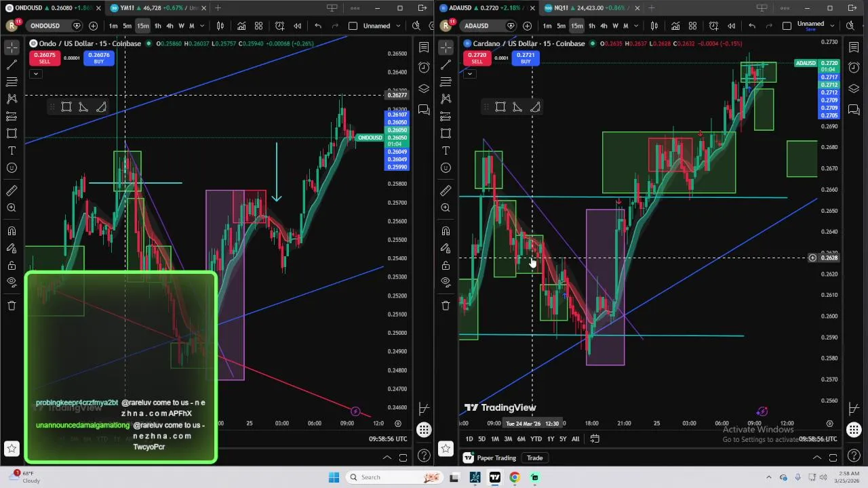Open apps grid circle in ADAUSD right sidebar
The height and width of the screenshot is (488, 868).
(854, 430)
